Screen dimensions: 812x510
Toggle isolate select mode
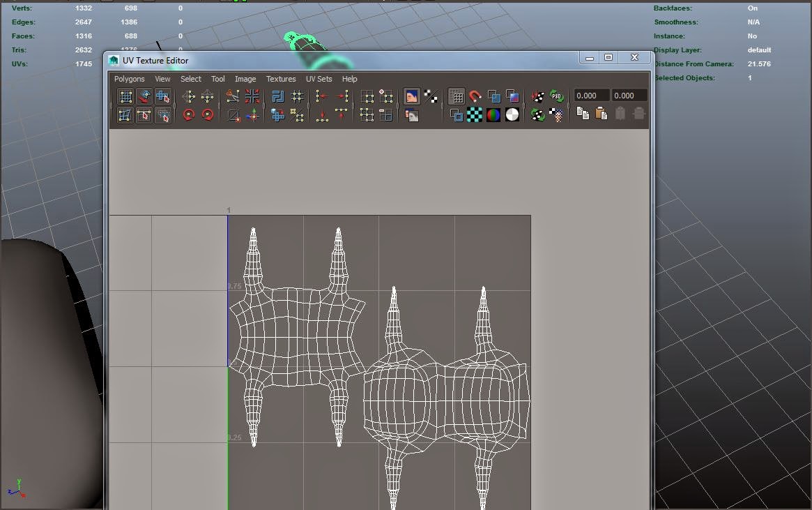click(367, 96)
